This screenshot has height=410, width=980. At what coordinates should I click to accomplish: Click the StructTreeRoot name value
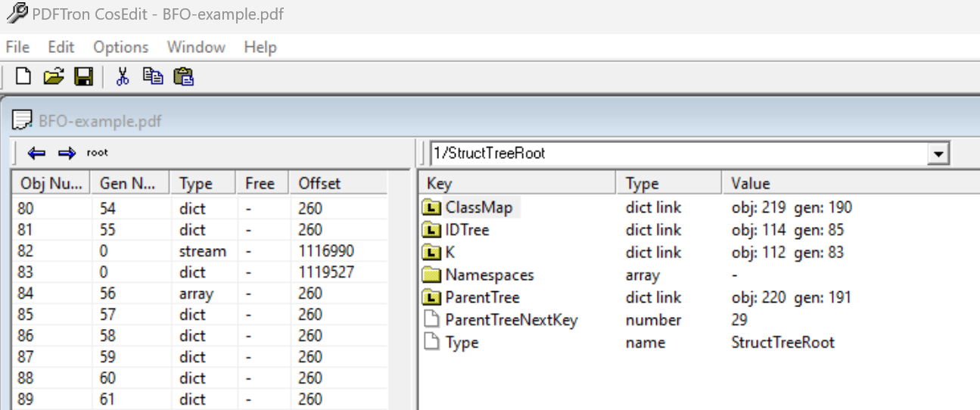point(782,343)
